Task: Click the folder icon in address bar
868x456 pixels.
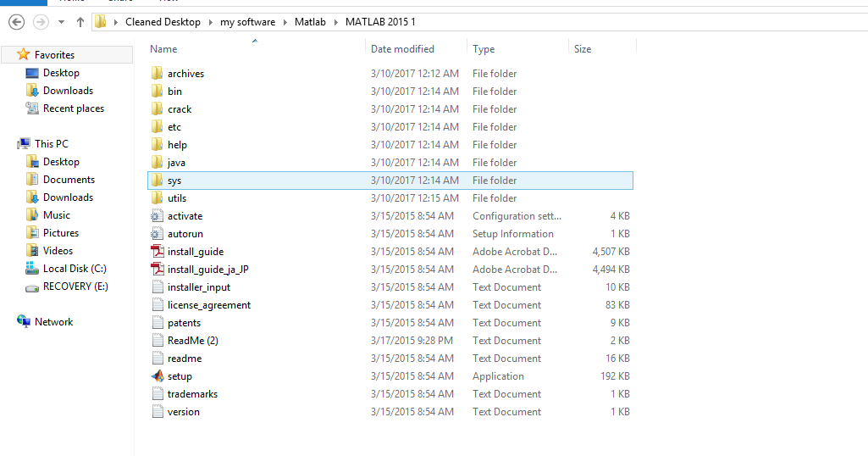Action: point(100,21)
